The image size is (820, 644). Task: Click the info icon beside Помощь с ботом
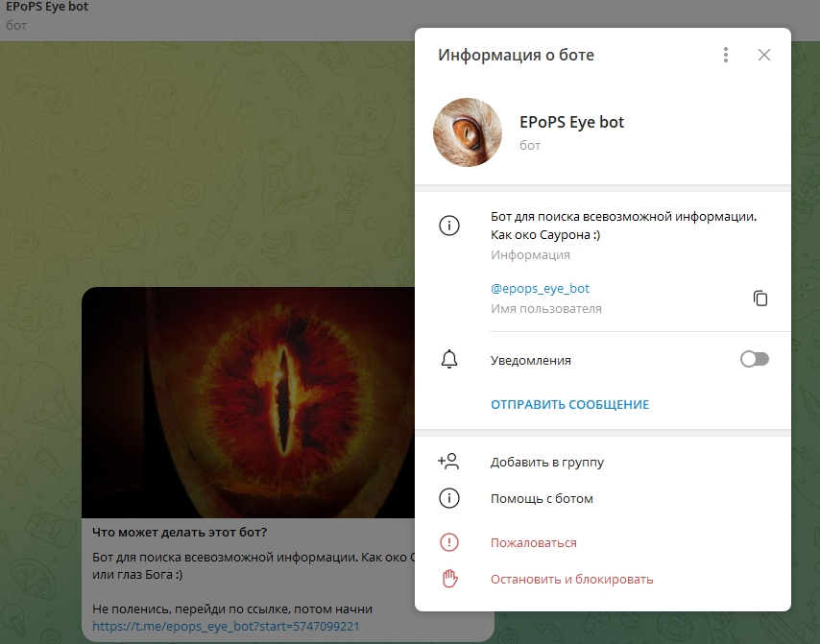click(x=449, y=499)
